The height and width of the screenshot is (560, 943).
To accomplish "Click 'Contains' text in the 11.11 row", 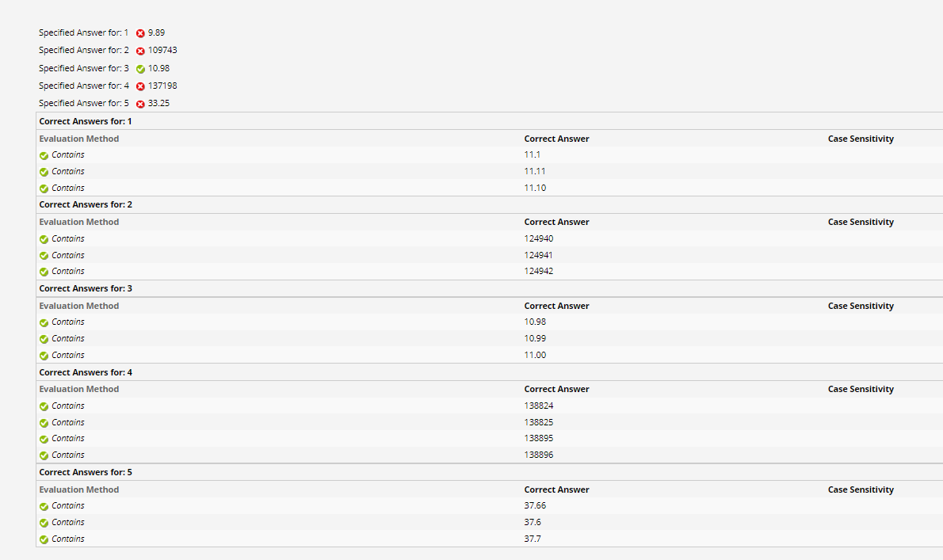I will click(x=68, y=171).
